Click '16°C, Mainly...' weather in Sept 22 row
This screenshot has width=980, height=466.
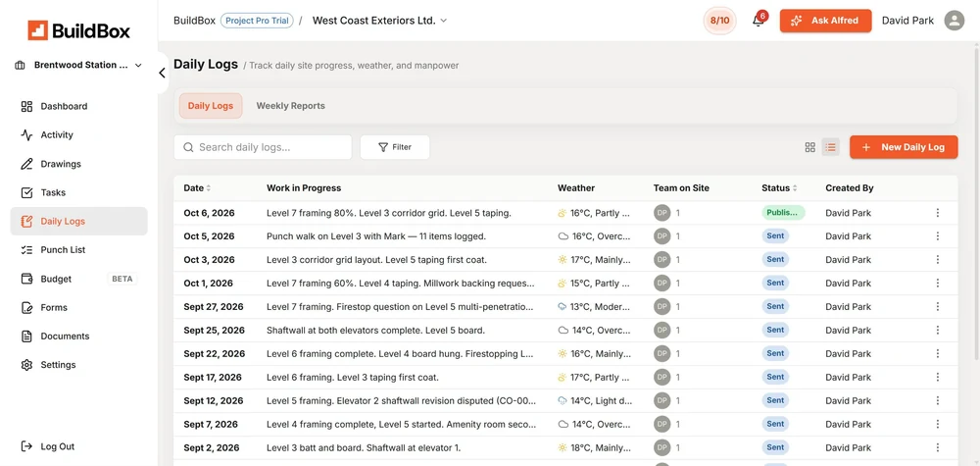(595, 353)
